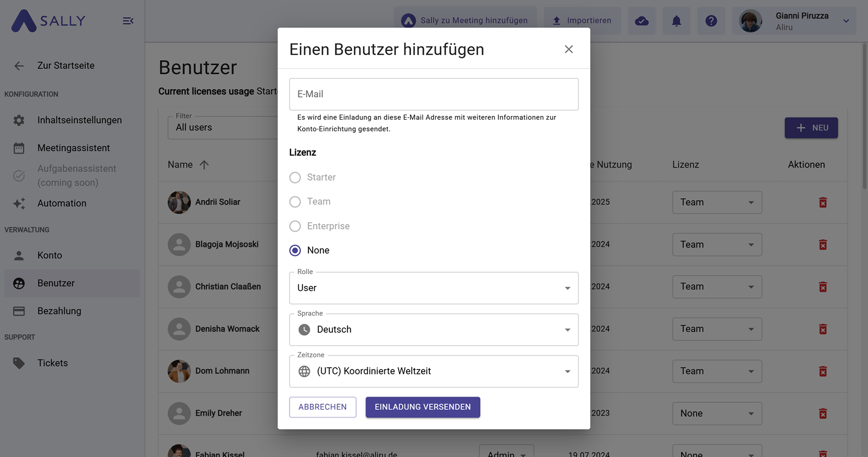Screen dimensions: 868x457
Task: Click the Abbrechen button
Action: pyautogui.click(x=323, y=407)
